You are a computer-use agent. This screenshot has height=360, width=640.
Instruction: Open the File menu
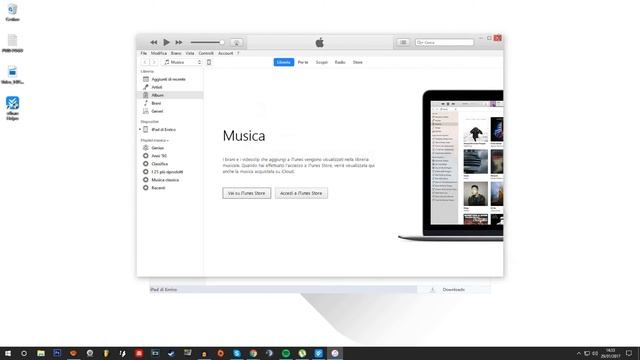point(144,53)
